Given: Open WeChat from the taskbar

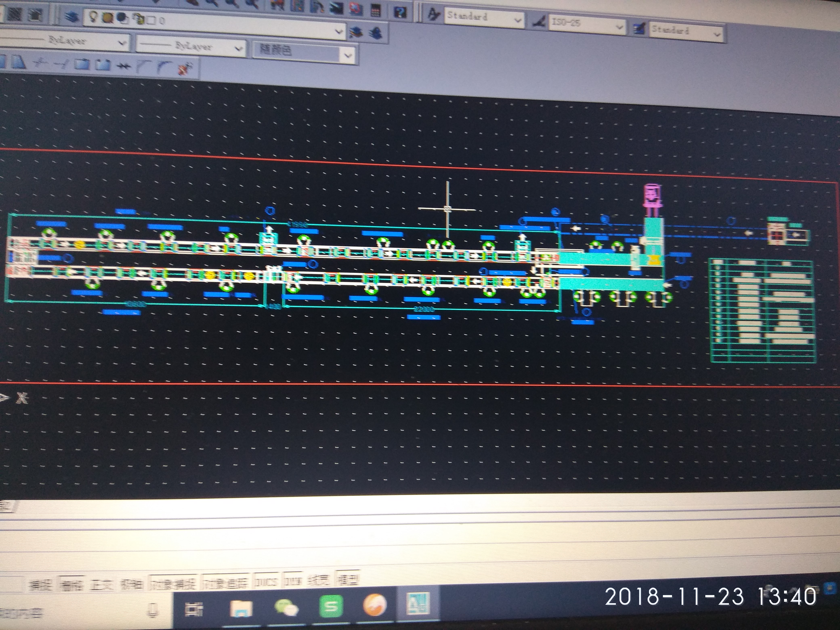Looking at the screenshot, I should tap(286, 607).
